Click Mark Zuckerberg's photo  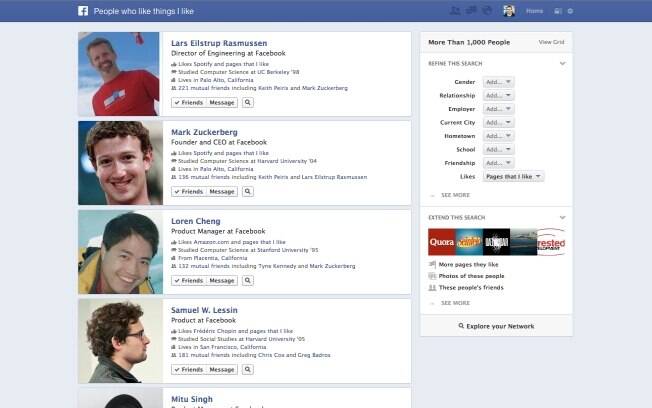coord(121,163)
